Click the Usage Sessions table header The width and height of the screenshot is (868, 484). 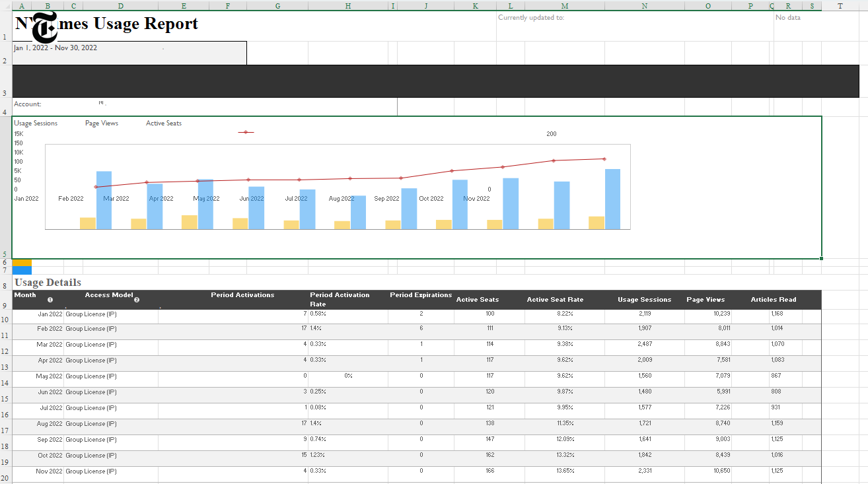[x=644, y=300]
